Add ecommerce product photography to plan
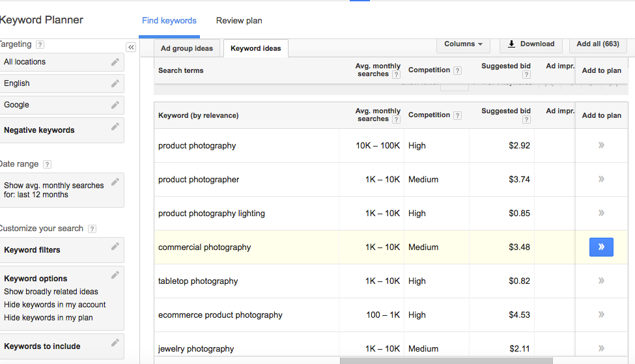This screenshot has height=364, width=635. point(601,315)
